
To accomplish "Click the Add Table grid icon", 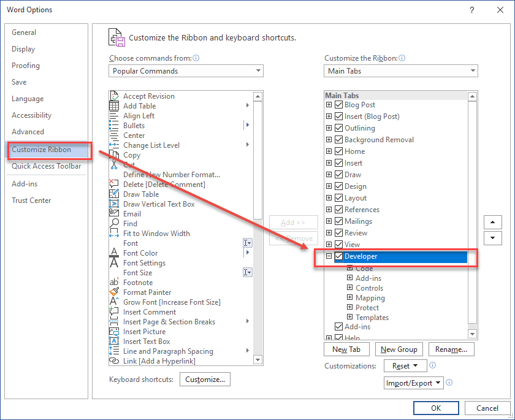I will click(x=114, y=105).
